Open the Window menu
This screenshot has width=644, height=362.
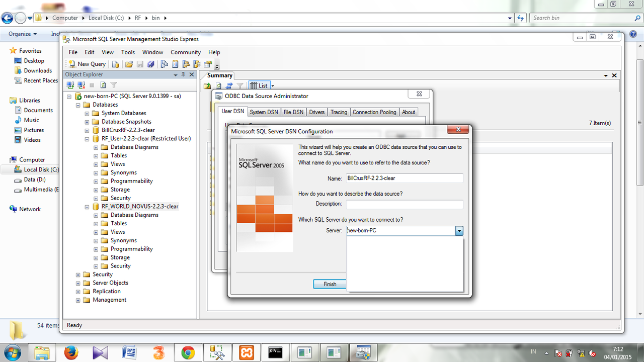coord(152,52)
